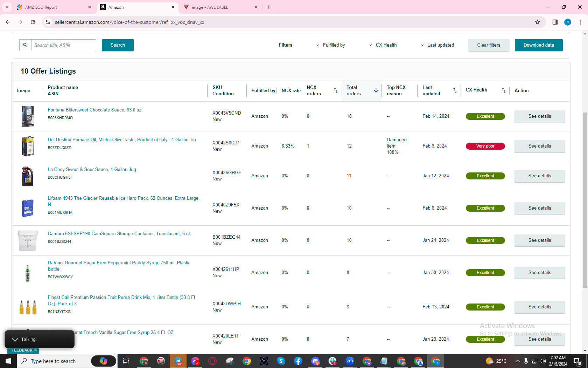Expand the Fulfilled by filter dropdown
The image size is (588, 368).
pyautogui.click(x=330, y=45)
